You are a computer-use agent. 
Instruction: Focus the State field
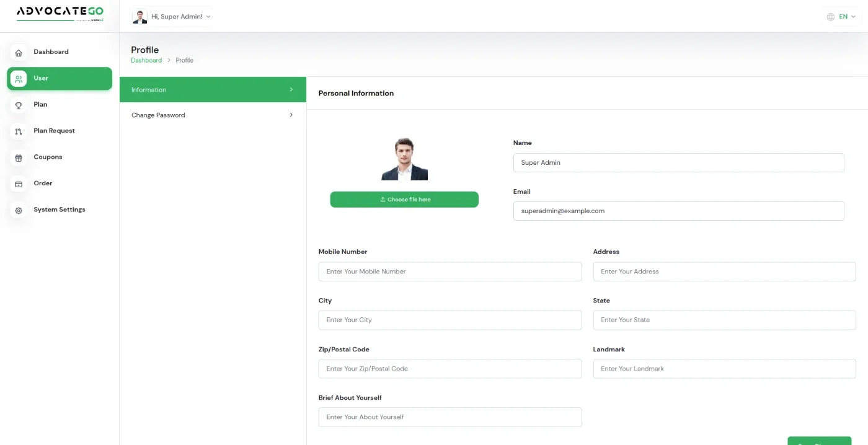pos(725,320)
